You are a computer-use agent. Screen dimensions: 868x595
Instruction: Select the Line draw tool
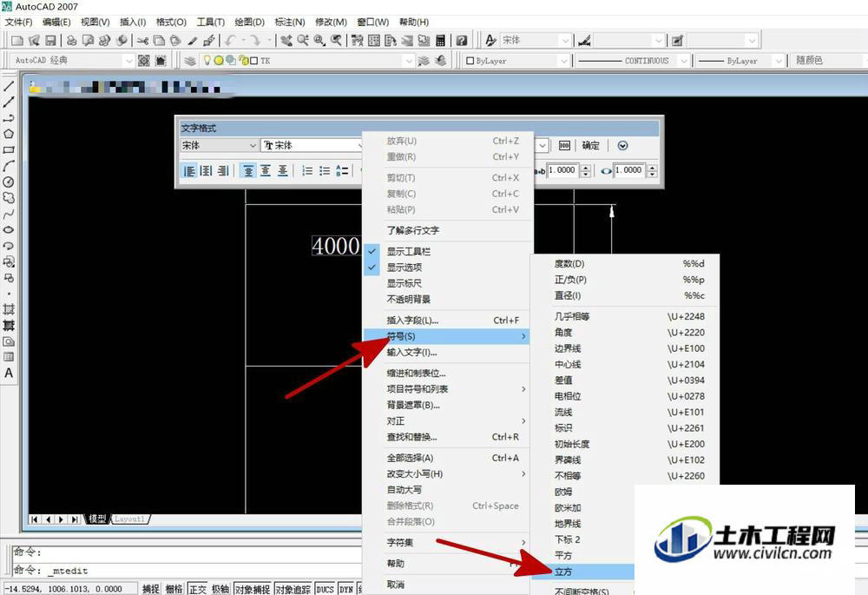[x=9, y=86]
